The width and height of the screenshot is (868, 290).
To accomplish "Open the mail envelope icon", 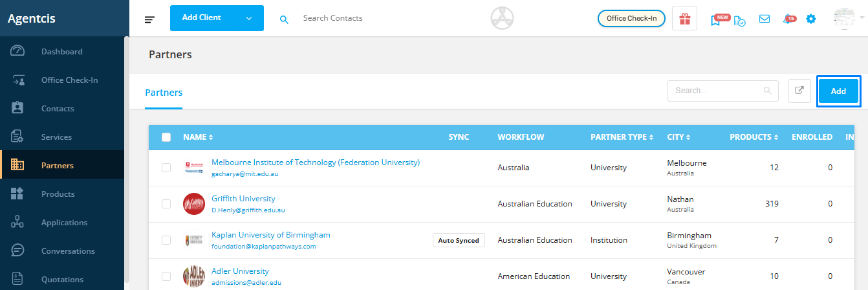I will tap(765, 19).
